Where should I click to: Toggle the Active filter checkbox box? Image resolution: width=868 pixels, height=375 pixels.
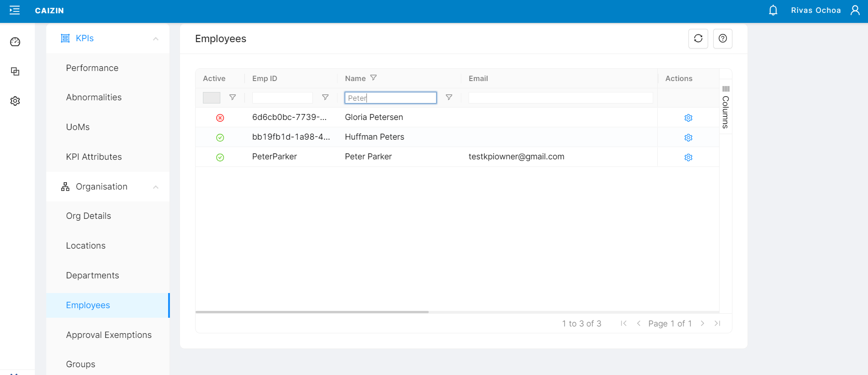point(211,98)
